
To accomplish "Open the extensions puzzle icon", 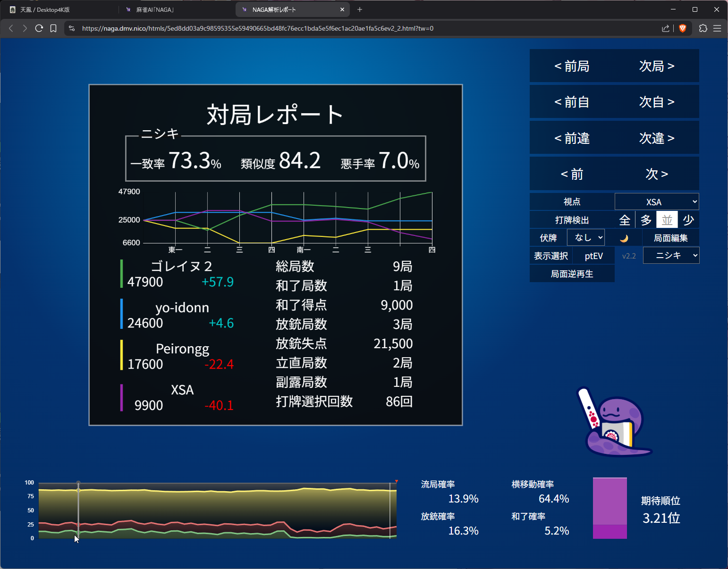I will 703,28.
